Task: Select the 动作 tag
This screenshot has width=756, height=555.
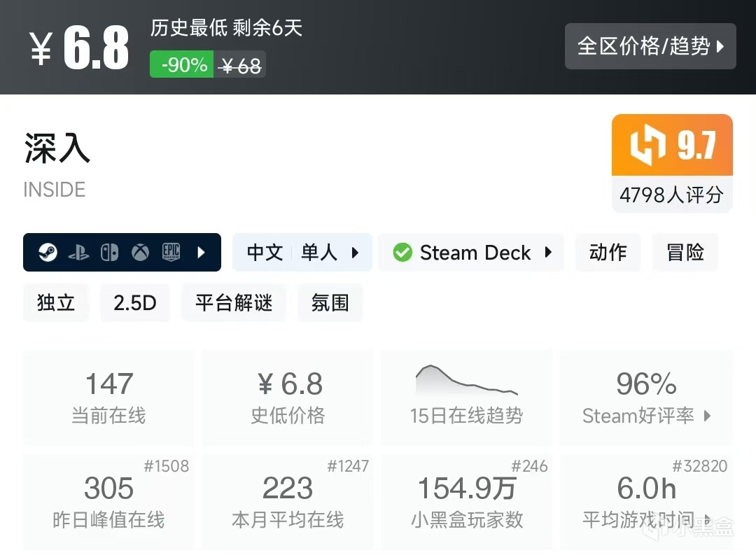Action: (x=608, y=253)
